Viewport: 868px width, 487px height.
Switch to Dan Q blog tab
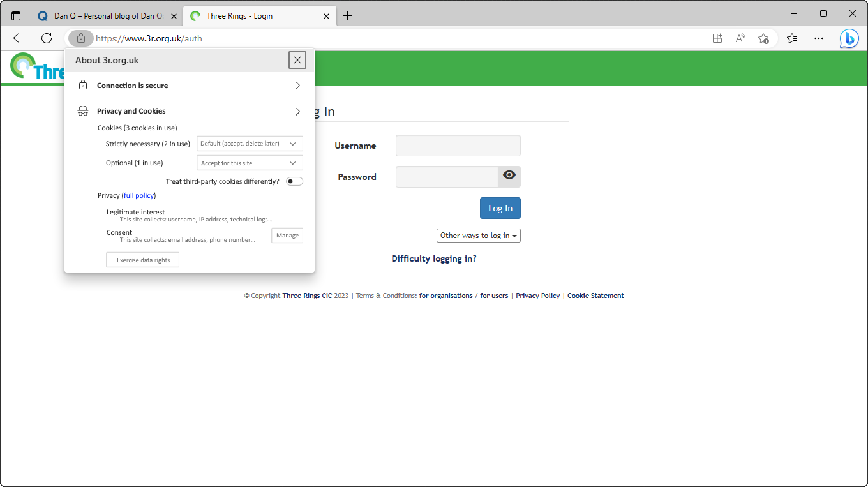(108, 16)
